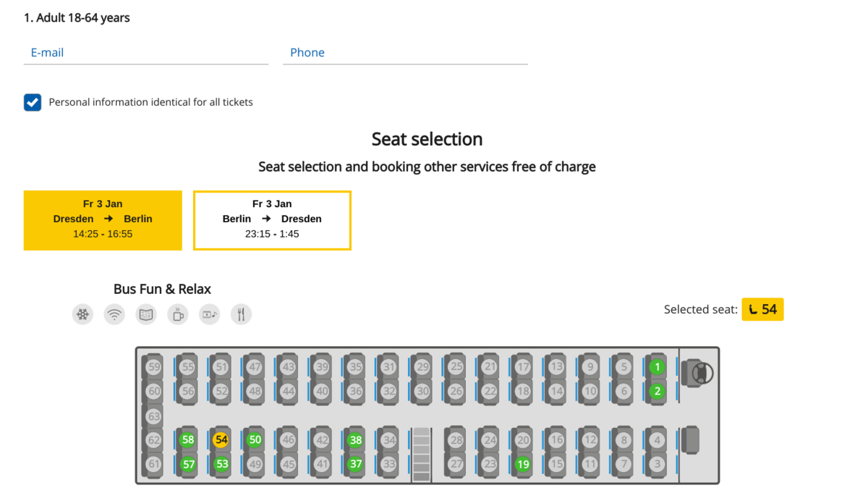The width and height of the screenshot is (868, 501).
Task: Click the stairs icon in the bus
Action: pos(421,455)
